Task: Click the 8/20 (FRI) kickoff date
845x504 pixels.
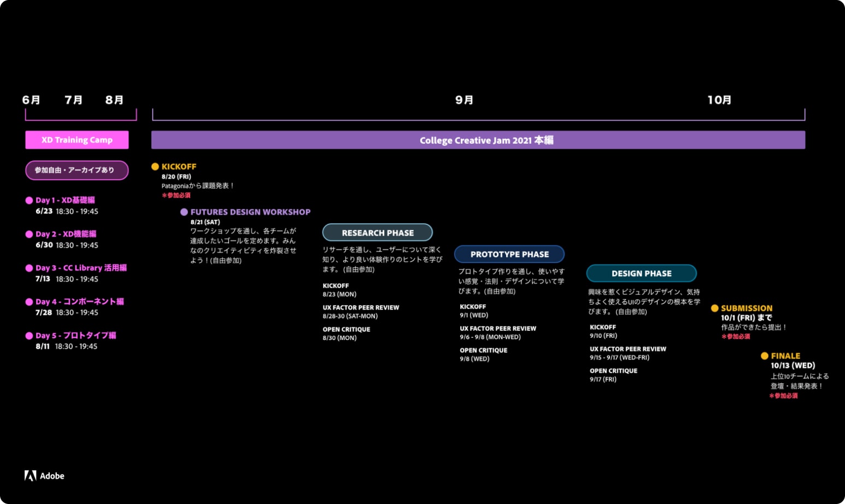Action: coord(176,177)
